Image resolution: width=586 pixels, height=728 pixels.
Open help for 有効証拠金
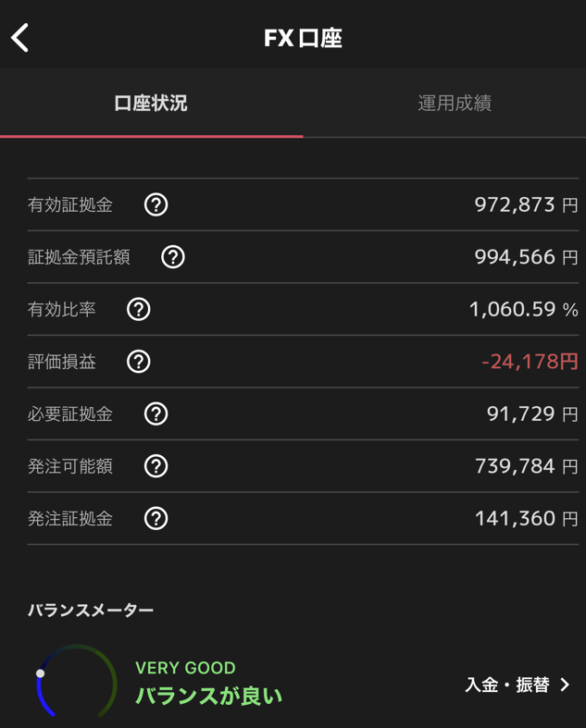click(x=156, y=204)
